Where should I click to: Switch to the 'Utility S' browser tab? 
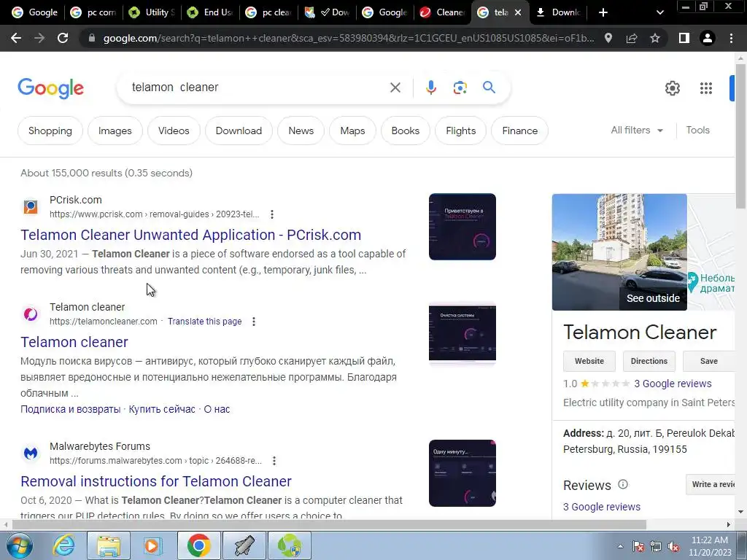point(152,12)
